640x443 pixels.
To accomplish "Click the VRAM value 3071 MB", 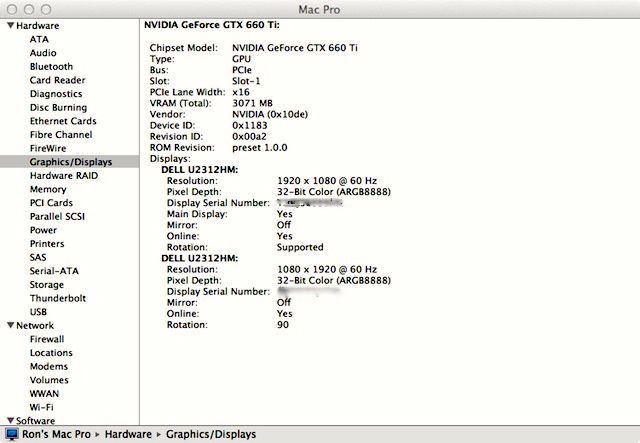I will pos(252,103).
